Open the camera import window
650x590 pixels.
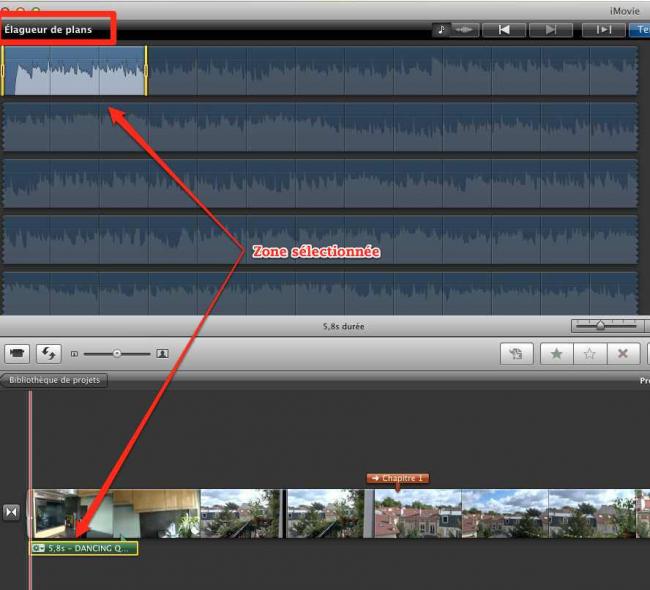(17, 354)
